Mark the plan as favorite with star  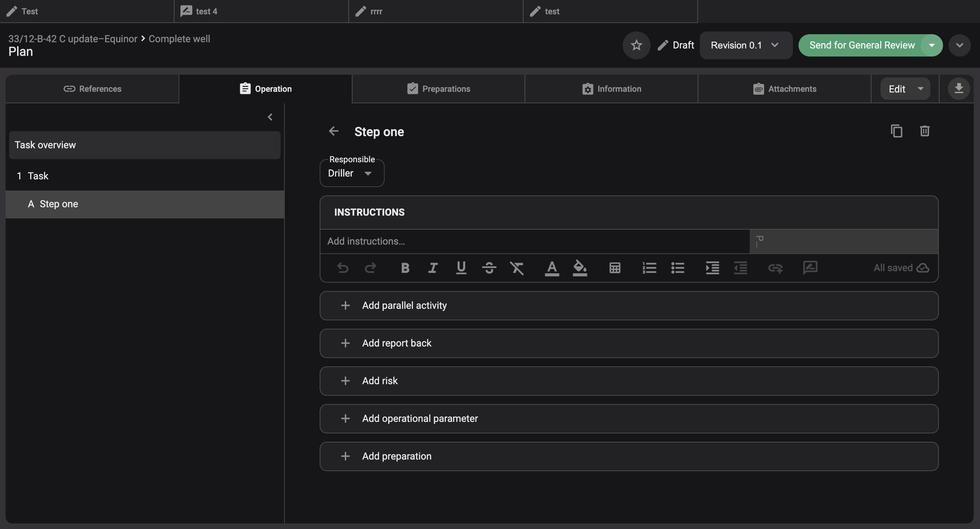click(636, 45)
